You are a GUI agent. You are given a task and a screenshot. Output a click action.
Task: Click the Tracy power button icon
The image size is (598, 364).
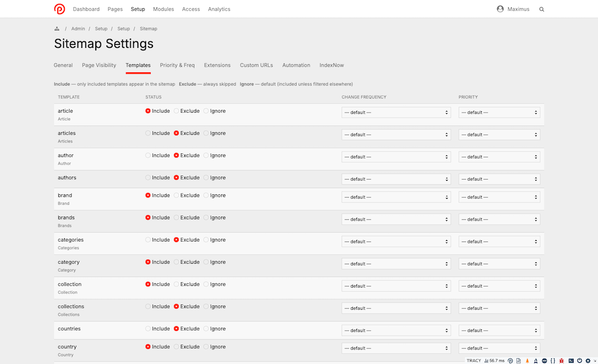point(579,360)
